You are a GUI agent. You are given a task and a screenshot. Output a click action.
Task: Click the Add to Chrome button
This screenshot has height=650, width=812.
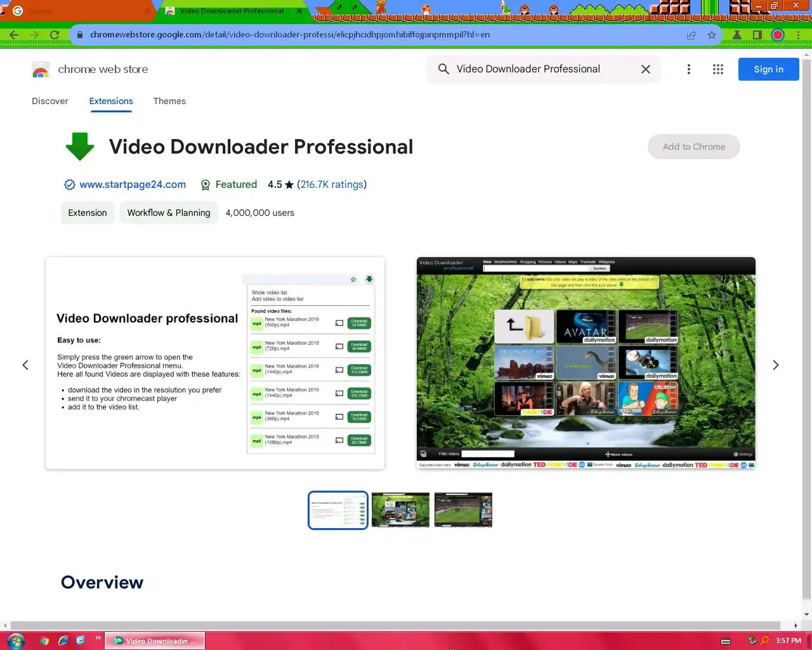[x=693, y=147]
